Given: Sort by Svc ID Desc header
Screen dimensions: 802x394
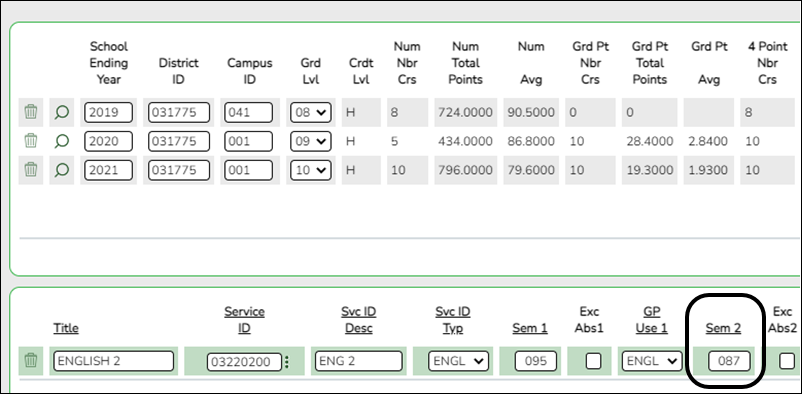Looking at the screenshot, I should [x=359, y=320].
